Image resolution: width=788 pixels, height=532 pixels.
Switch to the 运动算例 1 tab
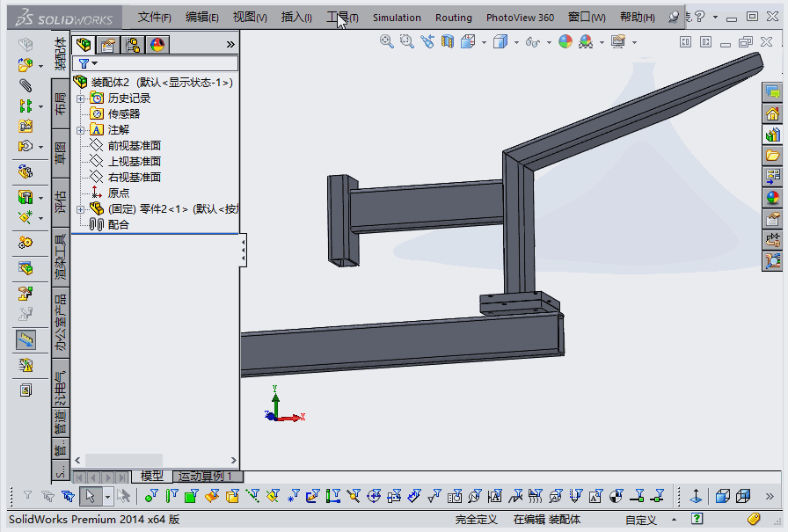click(x=208, y=476)
